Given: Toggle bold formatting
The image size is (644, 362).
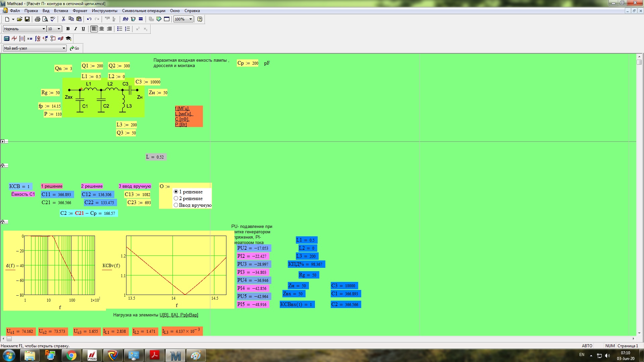Looking at the screenshot, I should click(x=68, y=29).
